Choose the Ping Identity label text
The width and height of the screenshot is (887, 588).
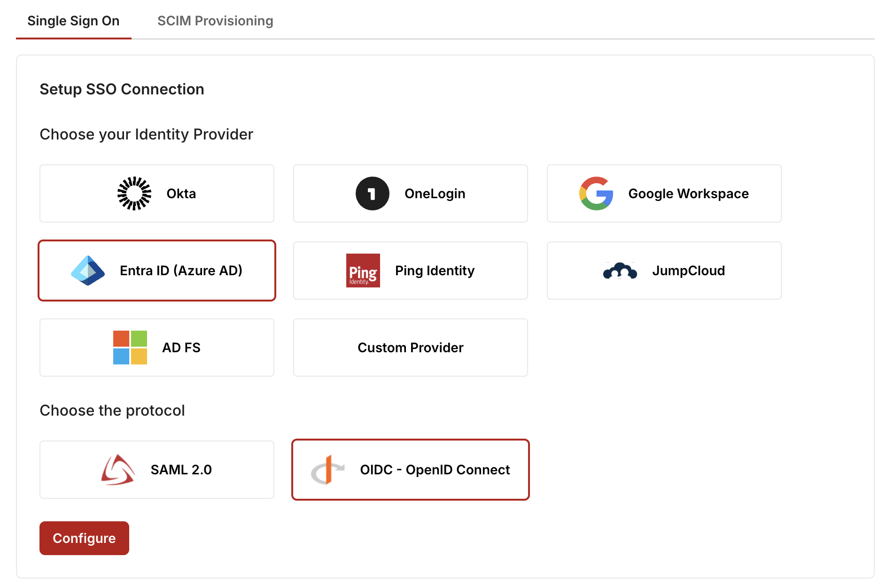point(435,271)
